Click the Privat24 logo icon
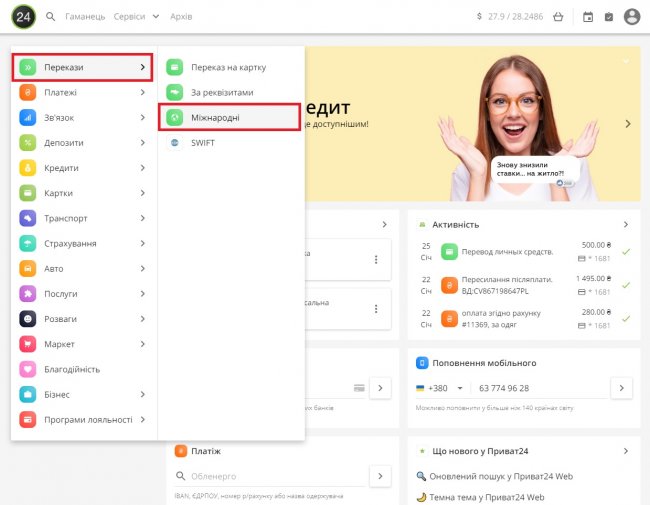650x505 pixels. click(x=23, y=16)
